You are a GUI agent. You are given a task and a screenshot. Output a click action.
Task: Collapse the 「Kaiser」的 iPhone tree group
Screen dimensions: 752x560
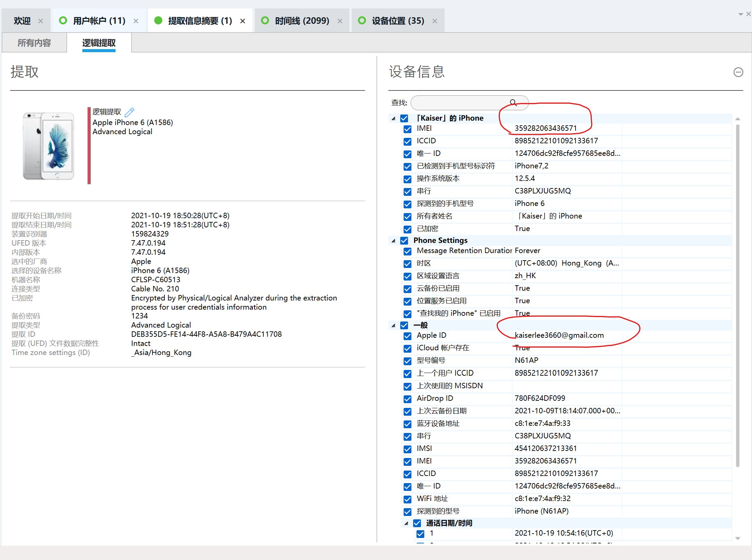coord(393,119)
